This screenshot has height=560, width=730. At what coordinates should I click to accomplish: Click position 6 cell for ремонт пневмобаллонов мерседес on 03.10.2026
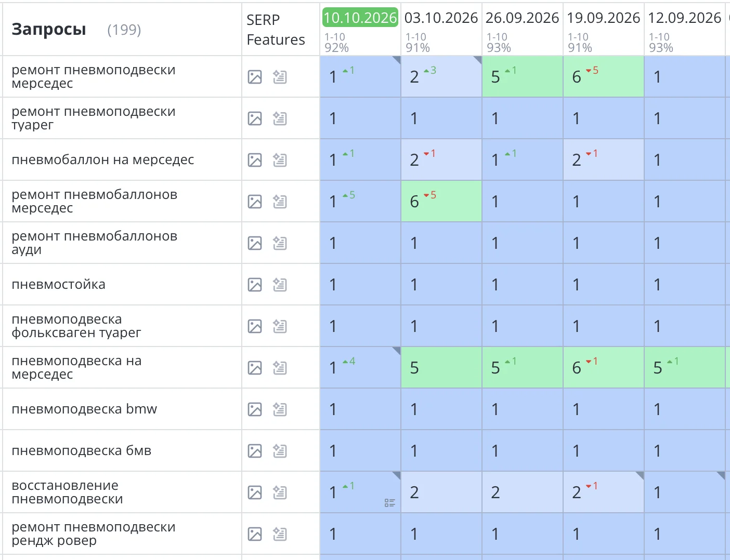pos(441,201)
